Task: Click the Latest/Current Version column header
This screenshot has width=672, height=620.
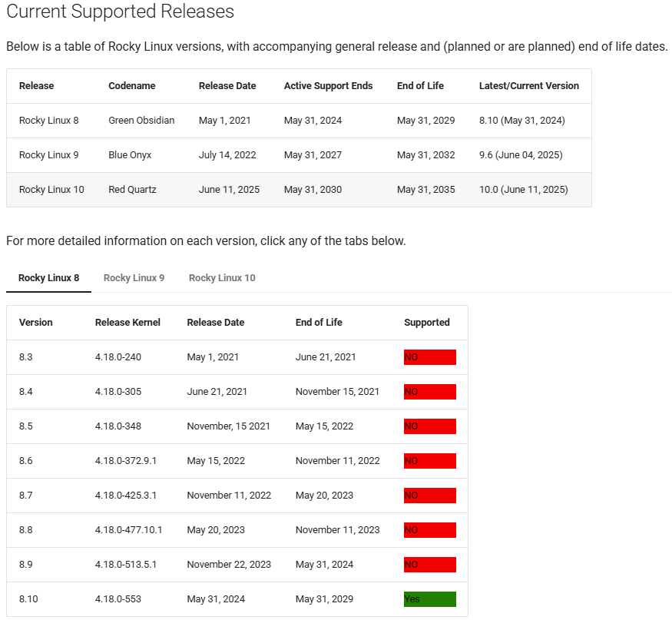Action: [528, 86]
